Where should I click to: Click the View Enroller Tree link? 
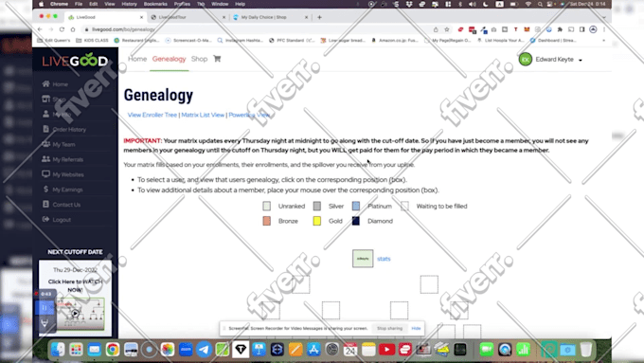(152, 115)
